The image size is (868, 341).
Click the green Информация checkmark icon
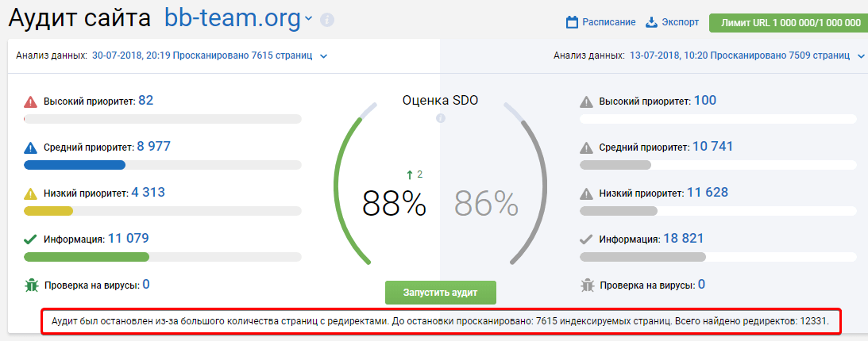(x=30, y=239)
